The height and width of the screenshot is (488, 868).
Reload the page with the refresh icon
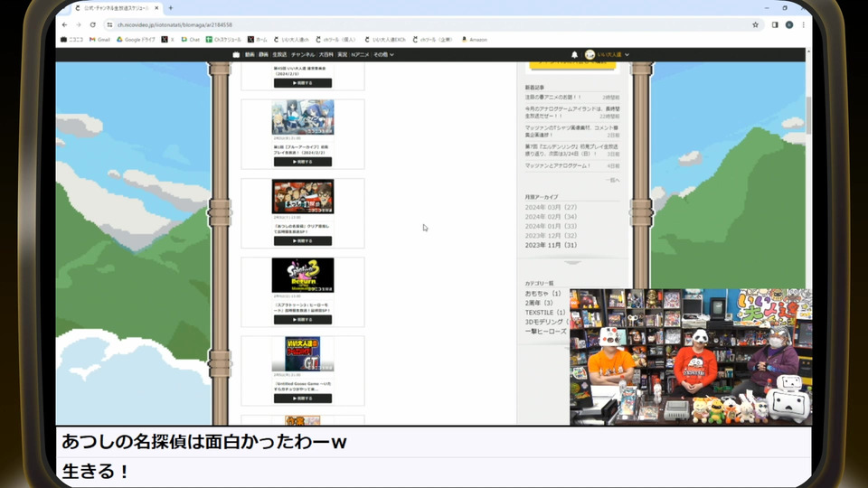92,24
